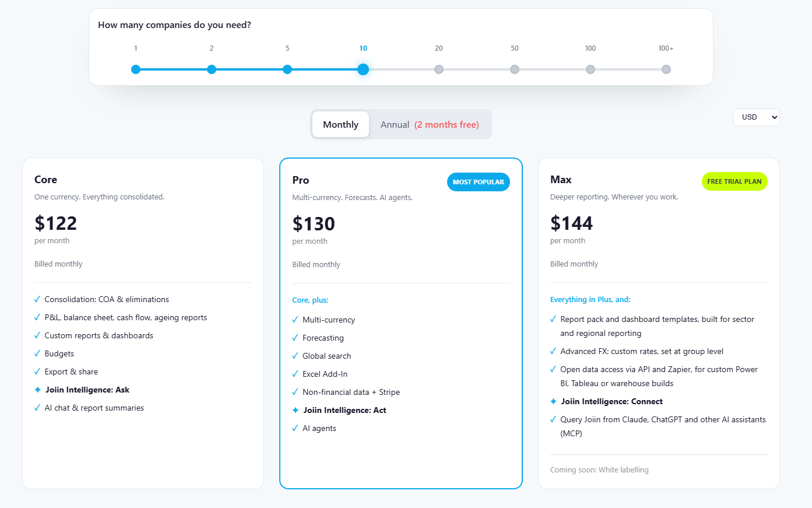
Task: Click the checkmark next to Custom reports & dashboards
Action: tap(37, 335)
